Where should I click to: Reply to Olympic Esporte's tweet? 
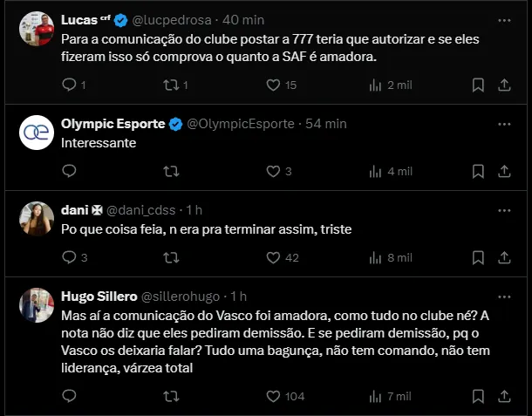click(x=71, y=171)
